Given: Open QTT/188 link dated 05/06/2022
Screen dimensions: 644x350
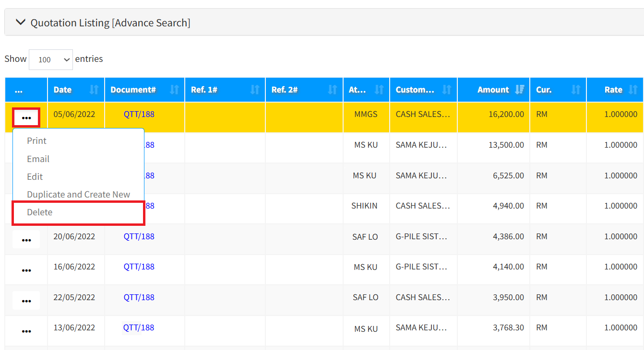Looking at the screenshot, I should coord(139,115).
